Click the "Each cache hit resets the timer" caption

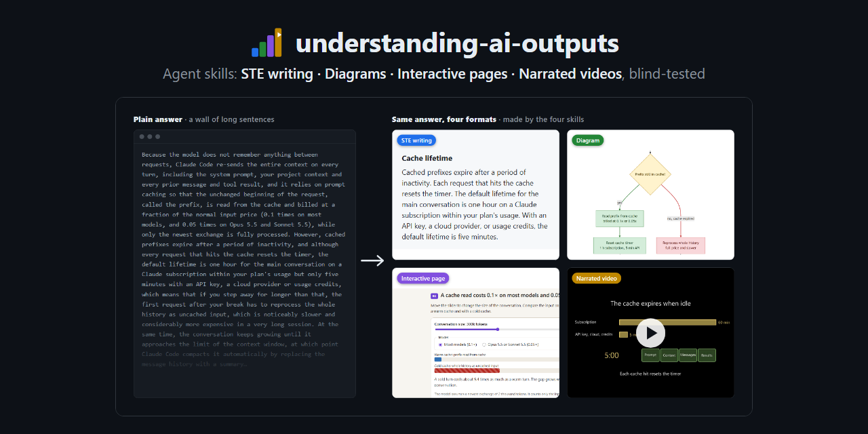[650, 374]
